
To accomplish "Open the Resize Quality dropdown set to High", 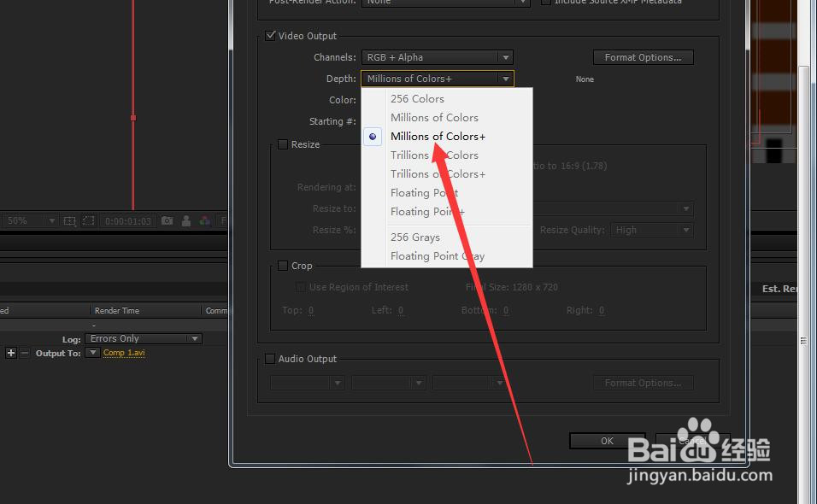I will pos(651,230).
